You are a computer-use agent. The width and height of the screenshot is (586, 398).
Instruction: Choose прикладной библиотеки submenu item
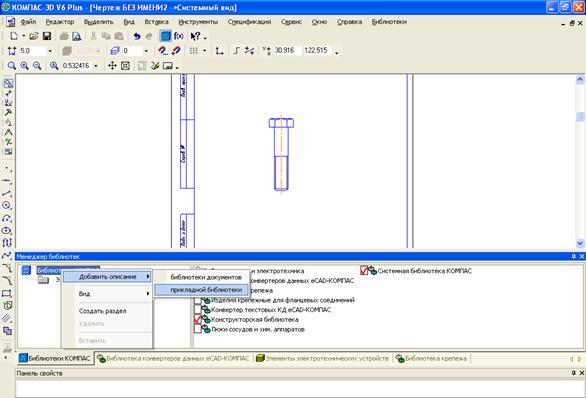[202, 290]
